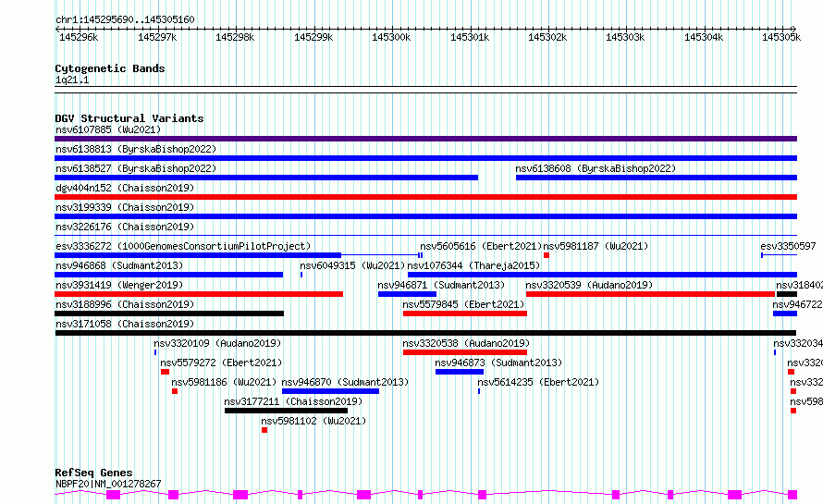Click nsv3171058 (Chaisson2019) label
The width and height of the screenshot is (823, 504).
[125, 324]
